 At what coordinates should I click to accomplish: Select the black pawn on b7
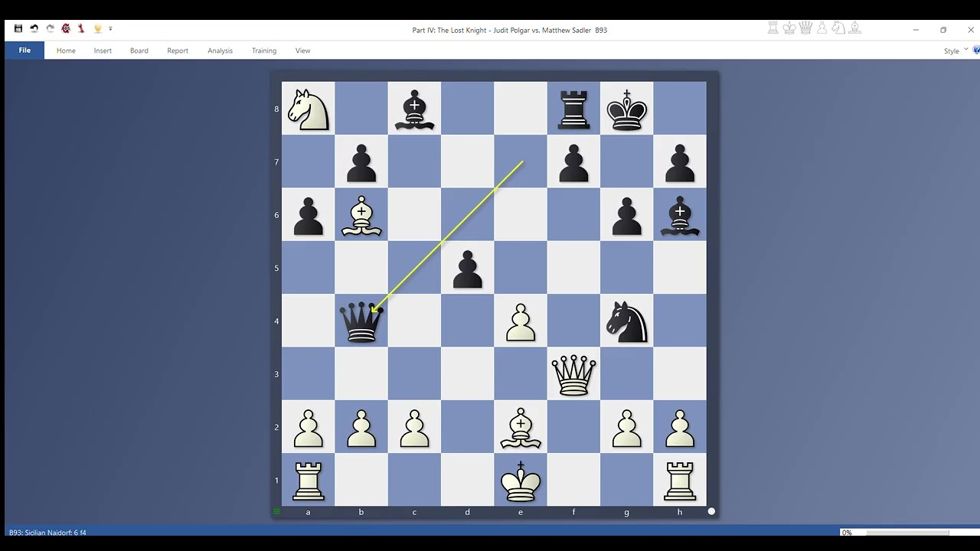click(x=361, y=161)
